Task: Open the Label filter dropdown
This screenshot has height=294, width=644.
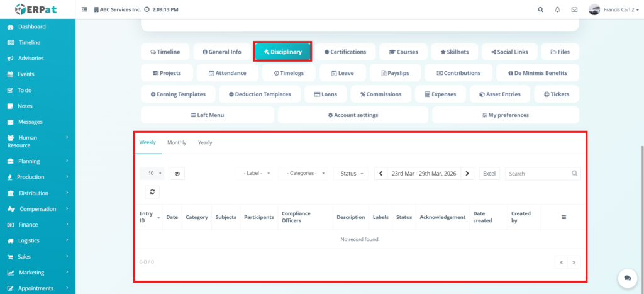Action: pyautogui.click(x=254, y=174)
